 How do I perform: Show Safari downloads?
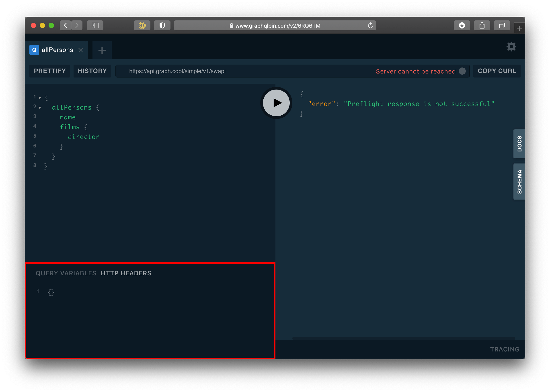tap(462, 25)
